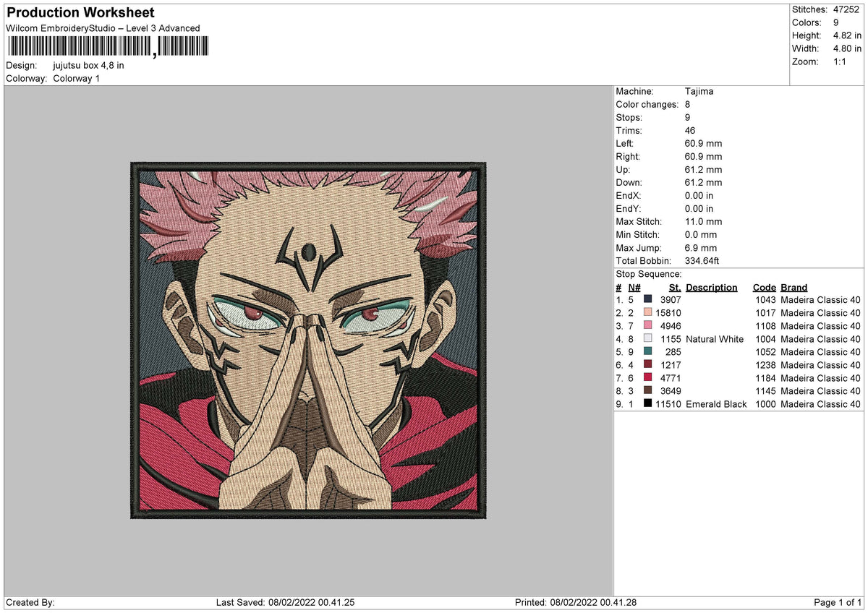Click the Production Worksheet title

(80, 13)
